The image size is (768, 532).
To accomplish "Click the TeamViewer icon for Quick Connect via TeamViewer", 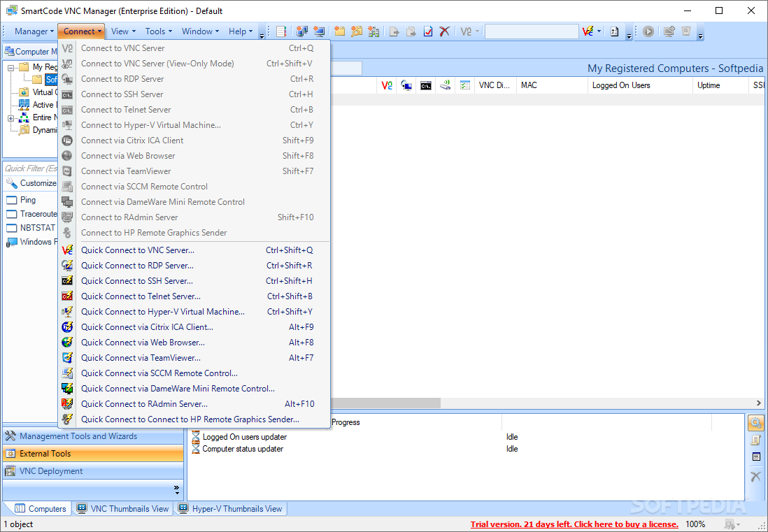I will click(68, 358).
